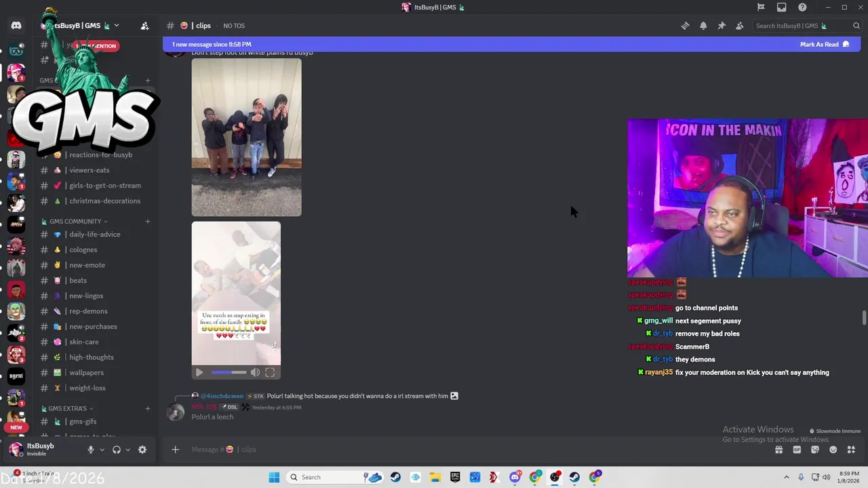
Task: Open the christmas-decorations channel
Action: pos(95,201)
